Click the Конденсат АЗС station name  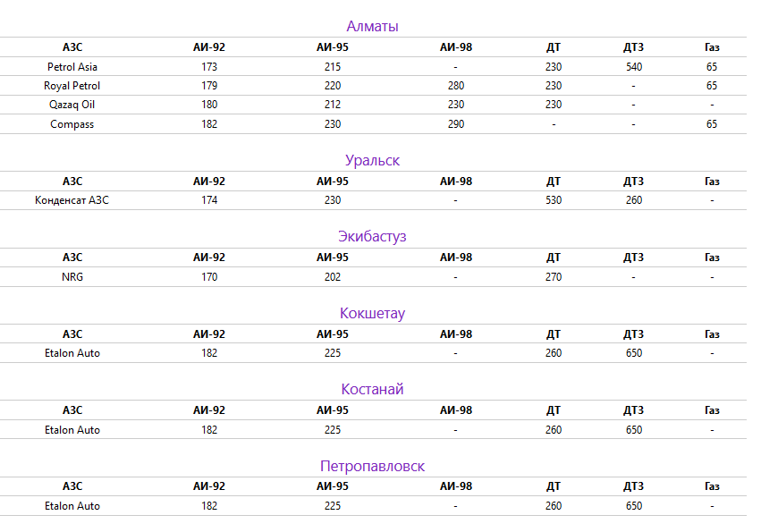(72, 200)
